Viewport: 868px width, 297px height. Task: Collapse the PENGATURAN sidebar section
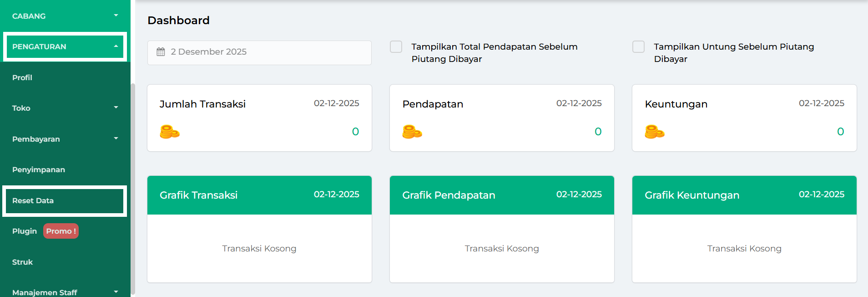pyautogui.click(x=116, y=46)
